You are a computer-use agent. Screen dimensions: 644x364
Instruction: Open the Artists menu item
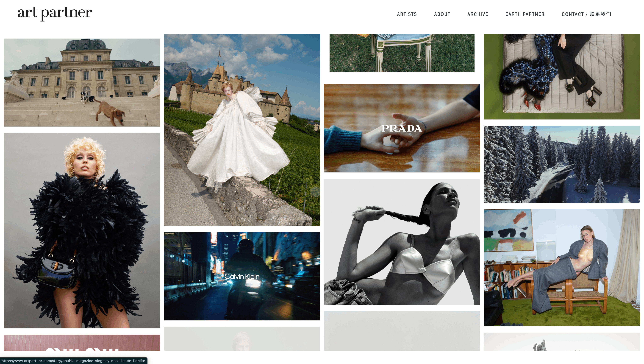(407, 14)
